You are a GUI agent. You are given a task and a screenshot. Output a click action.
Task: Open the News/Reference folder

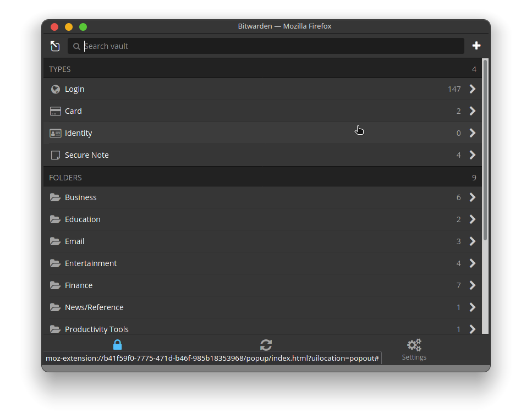262,307
